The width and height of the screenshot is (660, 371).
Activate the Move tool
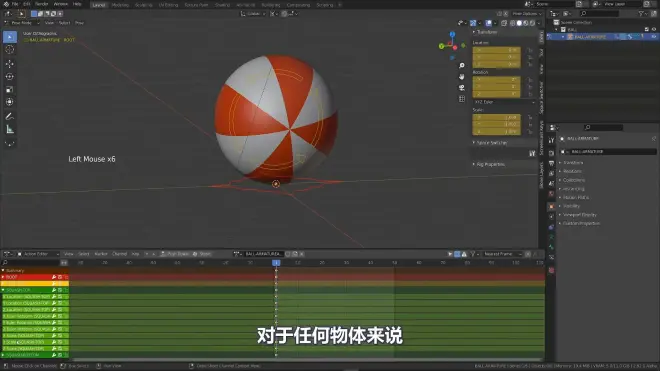(x=10, y=64)
